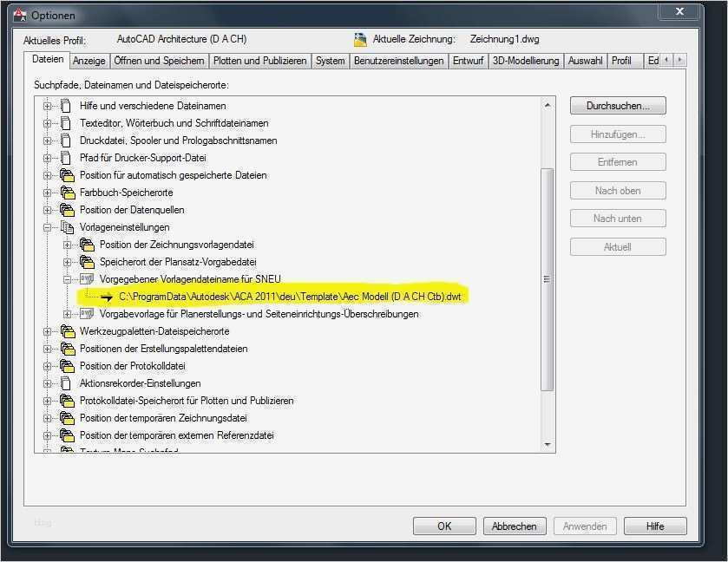Screen dimensions: 728x562
Task: Select the Aec Modell (D A CH Ctb).dwt path
Action: point(290,297)
